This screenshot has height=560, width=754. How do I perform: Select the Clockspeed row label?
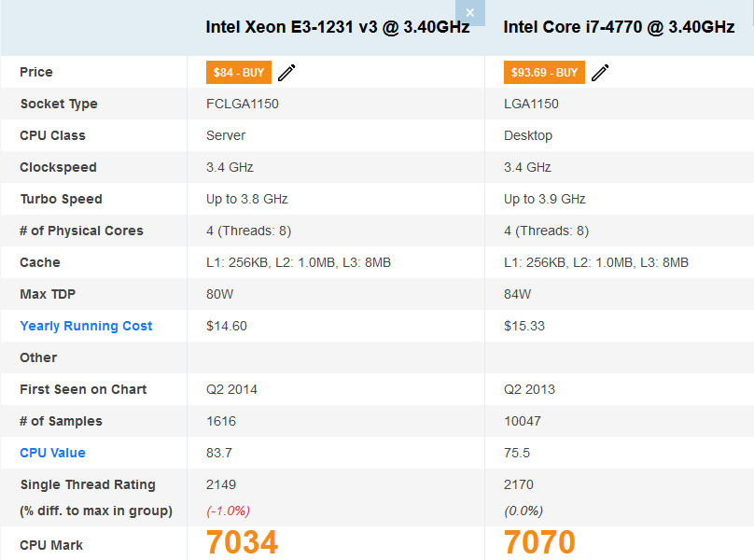pos(58,167)
